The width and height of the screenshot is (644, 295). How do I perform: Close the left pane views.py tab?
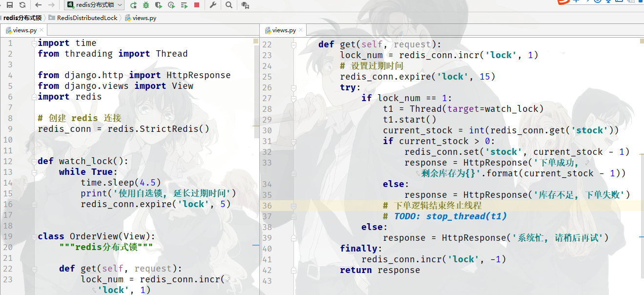pyautogui.click(x=42, y=30)
